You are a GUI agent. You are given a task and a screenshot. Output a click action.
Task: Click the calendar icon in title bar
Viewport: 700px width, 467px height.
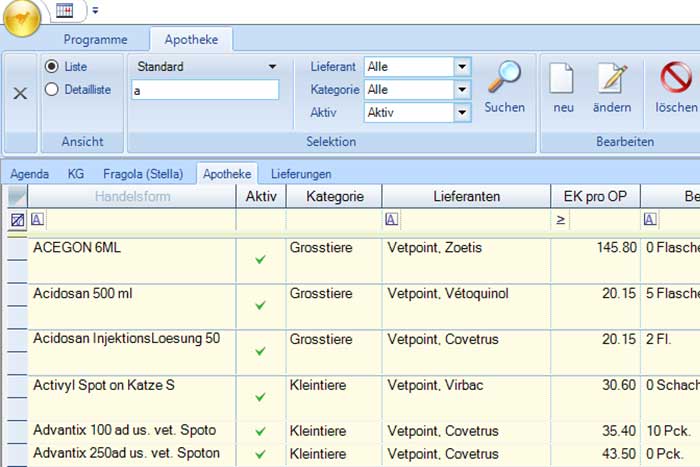coord(63,11)
